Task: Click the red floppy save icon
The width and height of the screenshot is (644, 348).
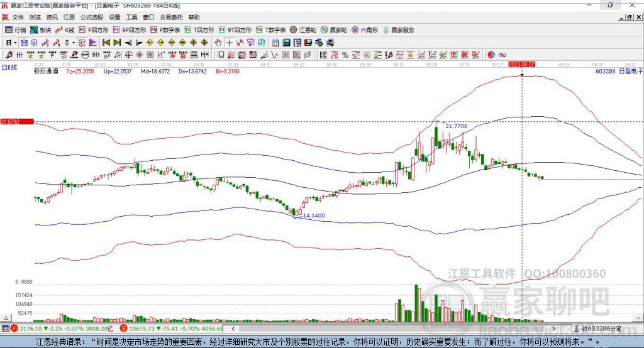Action: (308, 43)
